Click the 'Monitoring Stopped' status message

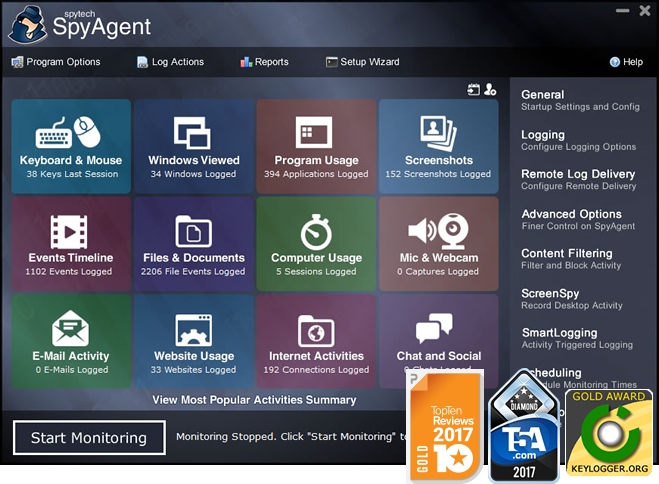292,437
